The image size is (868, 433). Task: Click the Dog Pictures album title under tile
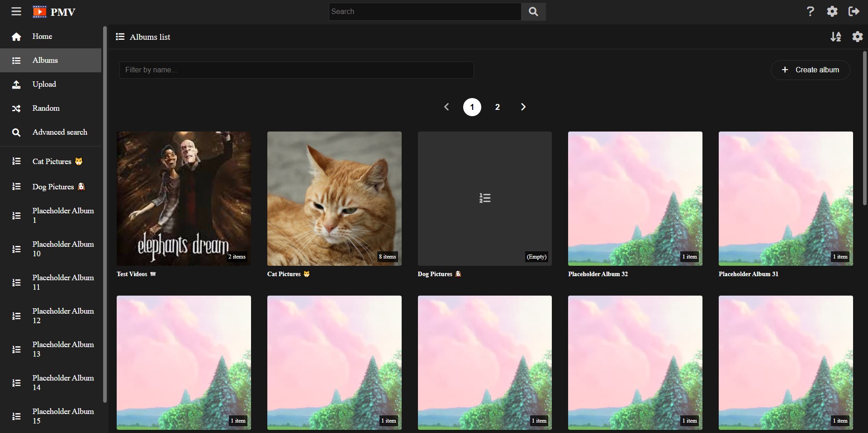click(440, 274)
